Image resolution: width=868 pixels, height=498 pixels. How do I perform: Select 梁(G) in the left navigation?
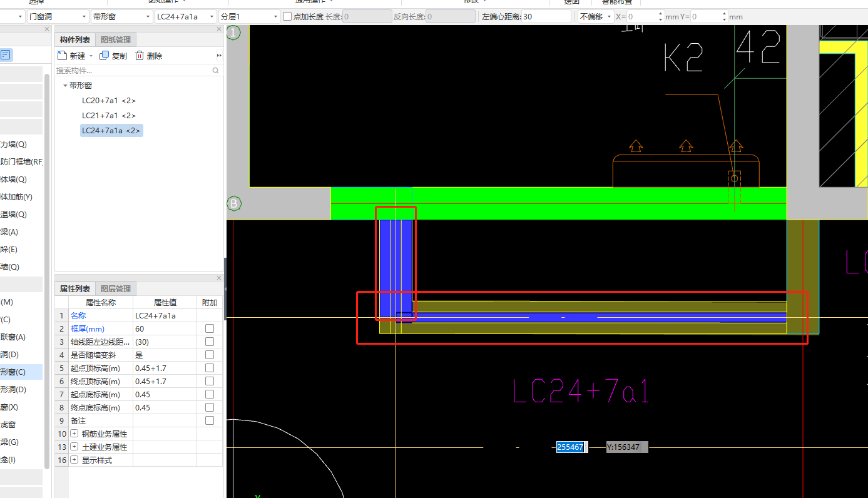(x=9, y=442)
